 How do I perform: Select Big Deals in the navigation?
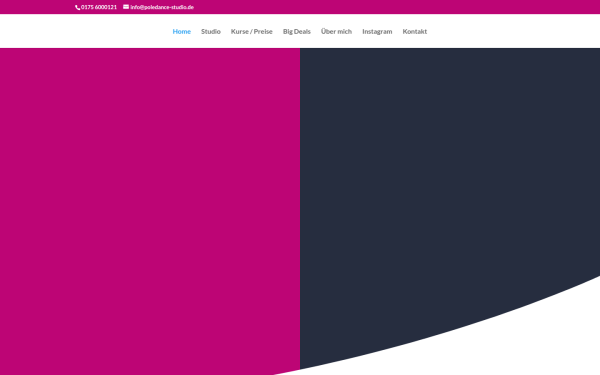pos(297,31)
